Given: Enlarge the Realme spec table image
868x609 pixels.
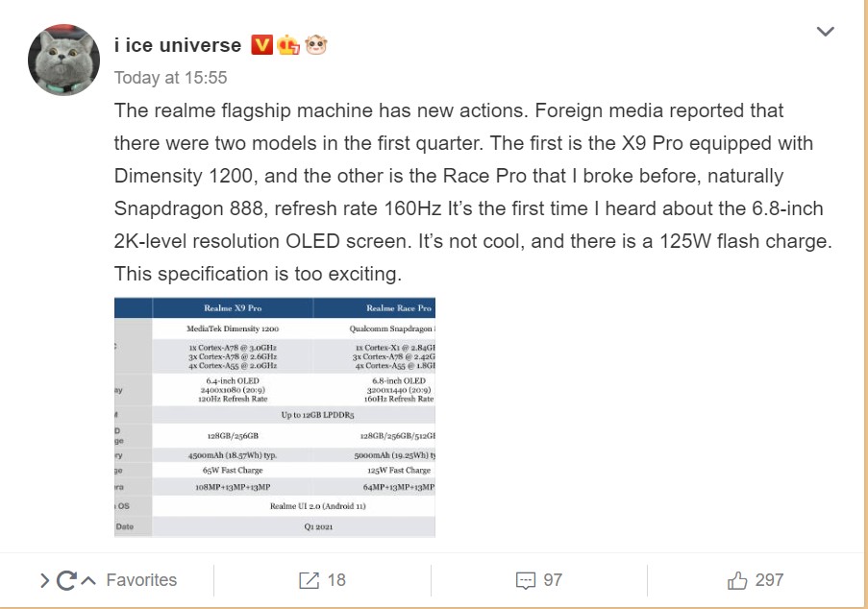Looking at the screenshot, I should pyautogui.click(x=275, y=417).
